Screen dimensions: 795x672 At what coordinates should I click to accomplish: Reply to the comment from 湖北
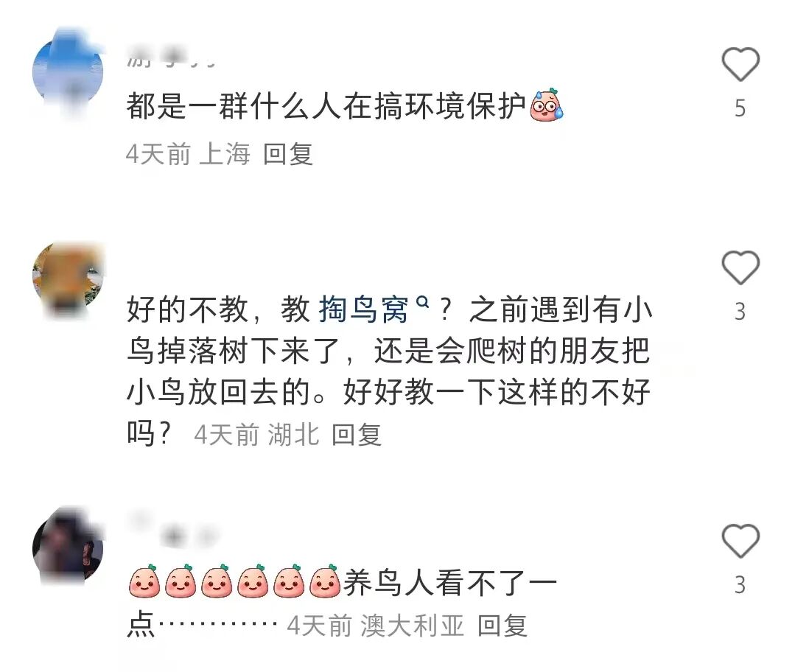(x=357, y=435)
